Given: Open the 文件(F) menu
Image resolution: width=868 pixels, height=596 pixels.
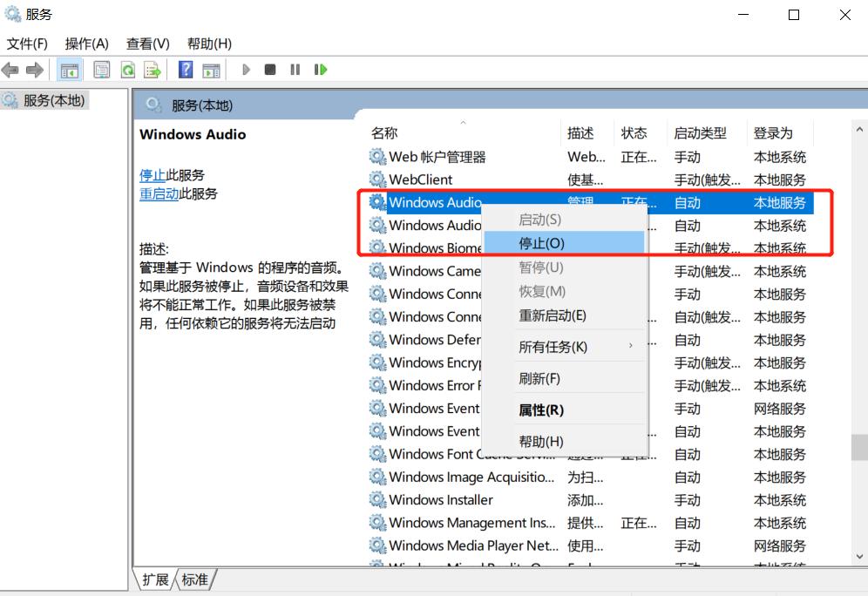Looking at the screenshot, I should tap(27, 44).
